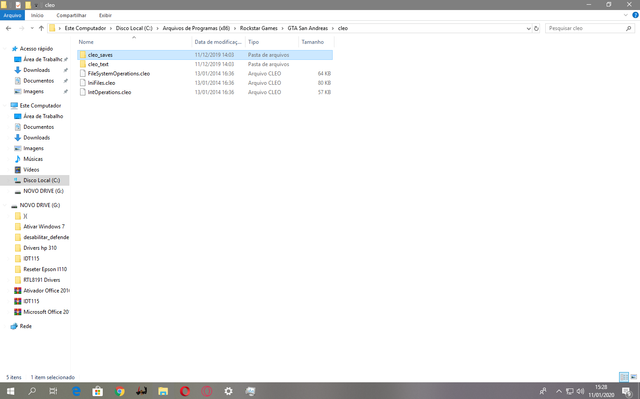Go up one folder level
The width and height of the screenshot is (640, 399).
pos(41,28)
